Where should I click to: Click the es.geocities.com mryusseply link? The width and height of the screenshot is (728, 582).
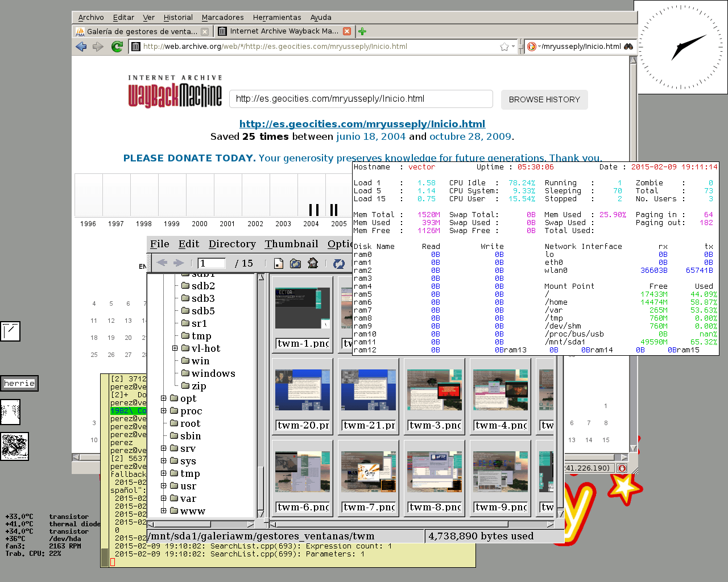(362, 124)
